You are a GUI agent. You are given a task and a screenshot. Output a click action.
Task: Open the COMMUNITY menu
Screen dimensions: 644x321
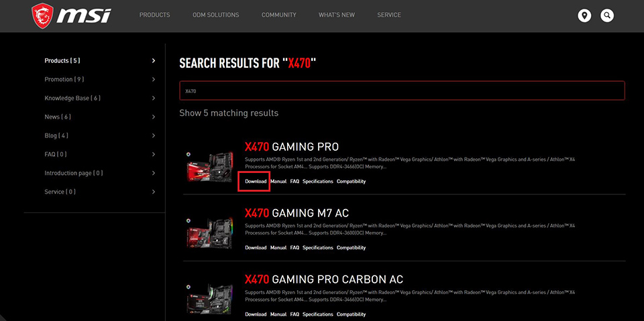(279, 15)
